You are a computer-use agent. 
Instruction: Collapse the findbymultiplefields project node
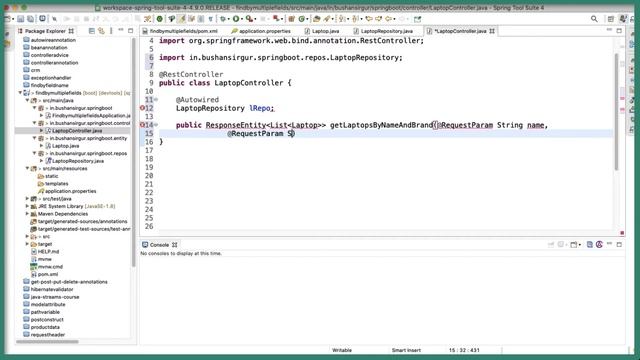click(20, 93)
